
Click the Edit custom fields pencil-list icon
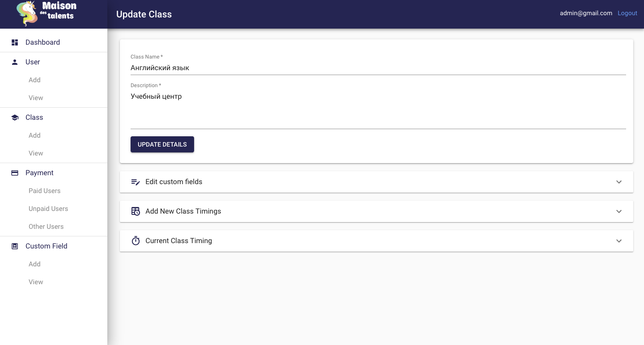pyautogui.click(x=136, y=182)
